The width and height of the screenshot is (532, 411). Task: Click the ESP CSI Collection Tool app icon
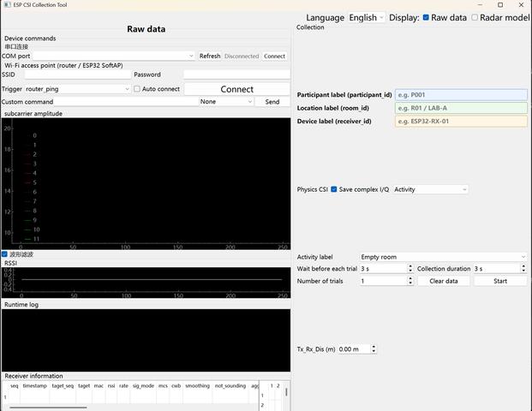pyautogui.click(x=7, y=5)
